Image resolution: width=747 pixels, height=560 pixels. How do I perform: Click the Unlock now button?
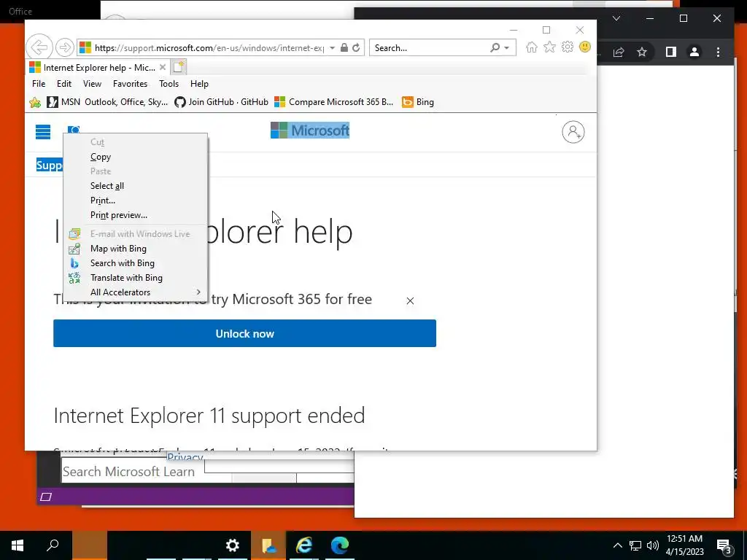[x=244, y=333]
